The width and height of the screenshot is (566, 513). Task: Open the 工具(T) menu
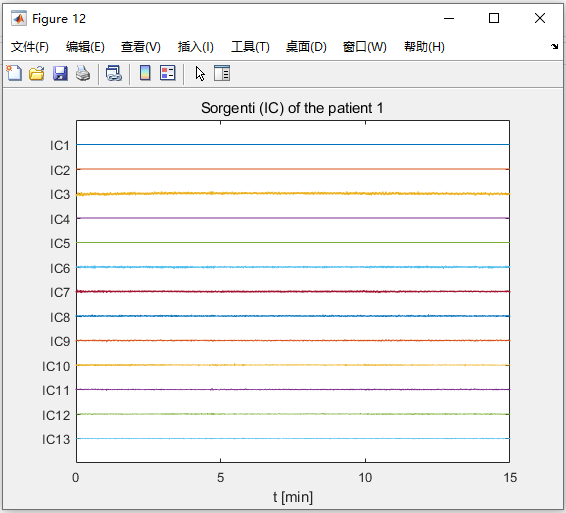click(250, 47)
